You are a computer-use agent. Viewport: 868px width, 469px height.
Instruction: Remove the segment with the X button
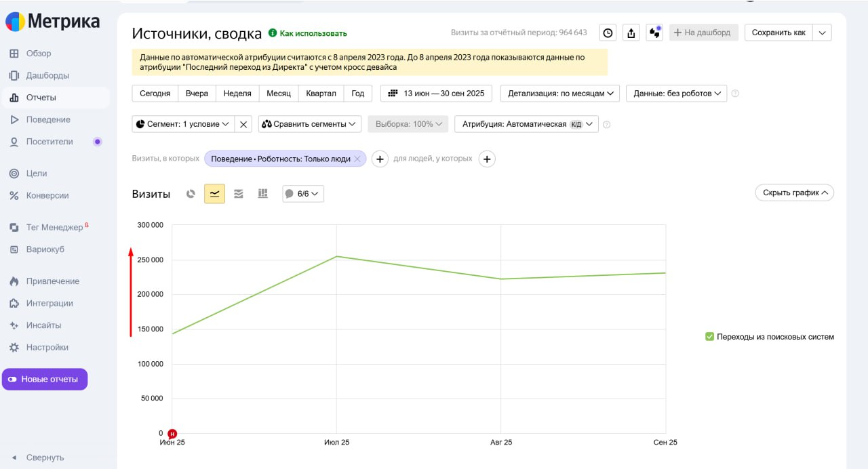pos(244,124)
